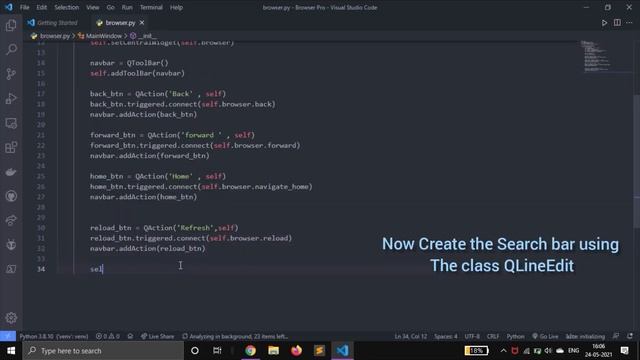The height and width of the screenshot is (360, 640).
Task: Click the Run Python File play button
Action: coord(604,23)
